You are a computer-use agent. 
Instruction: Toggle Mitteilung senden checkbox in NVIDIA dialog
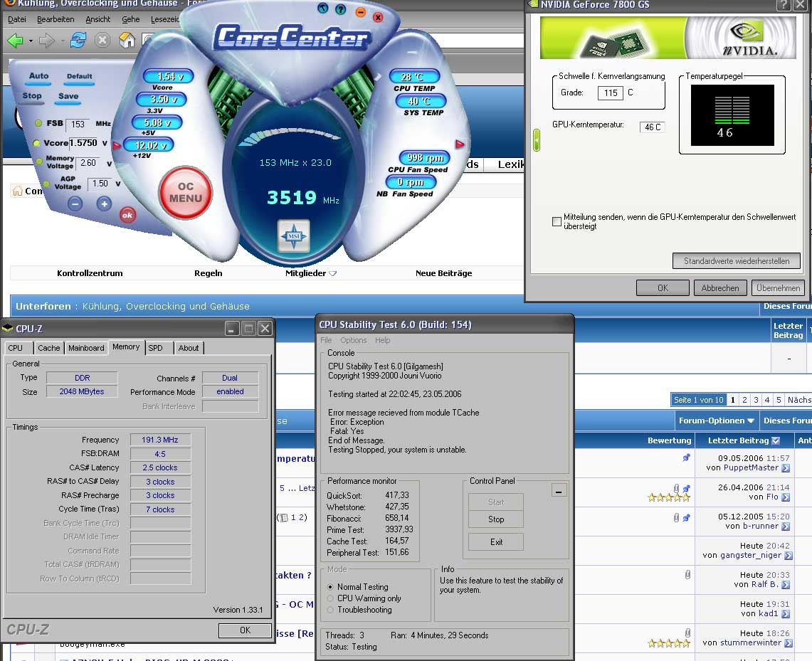(x=557, y=221)
